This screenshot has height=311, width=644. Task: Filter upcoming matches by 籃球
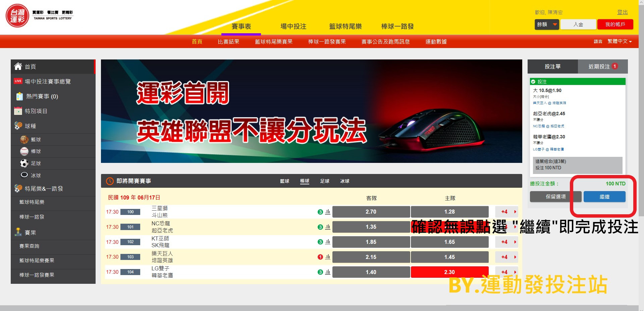point(284,181)
